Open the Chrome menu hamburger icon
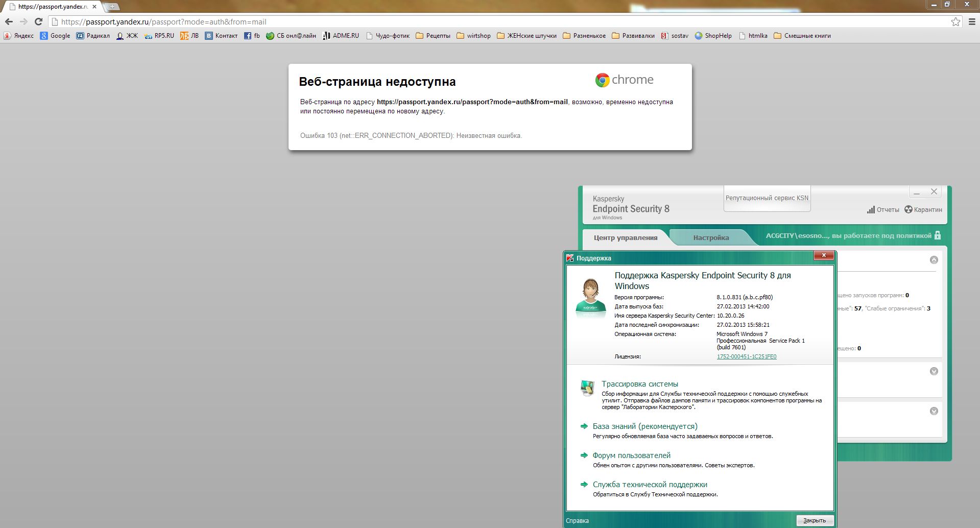Image resolution: width=980 pixels, height=528 pixels. coord(972,21)
